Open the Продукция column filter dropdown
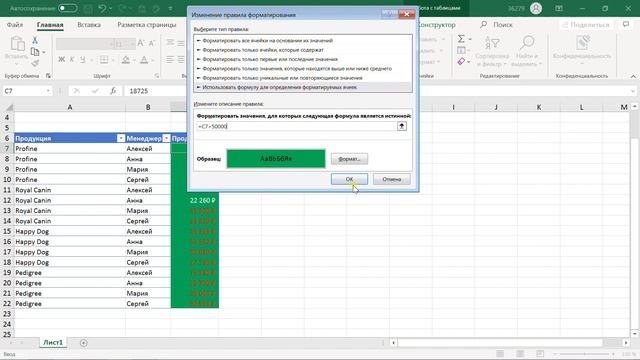Image resolution: width=640 pixels, height=360 pixels. click(x=121, y=138)
